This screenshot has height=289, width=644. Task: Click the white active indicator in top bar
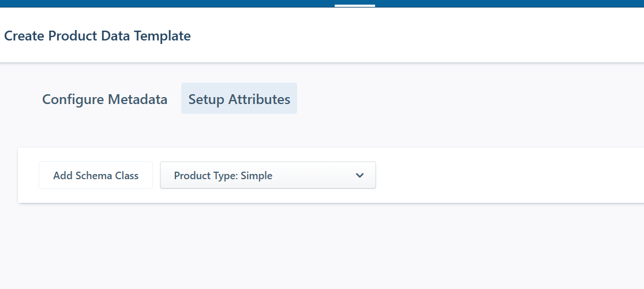click(x=354, y=6)
